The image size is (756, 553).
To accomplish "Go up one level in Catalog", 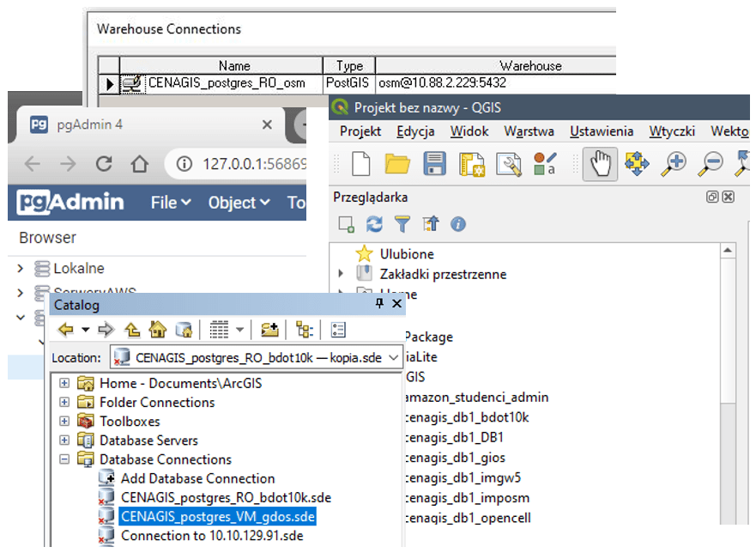I will [132, 330].
